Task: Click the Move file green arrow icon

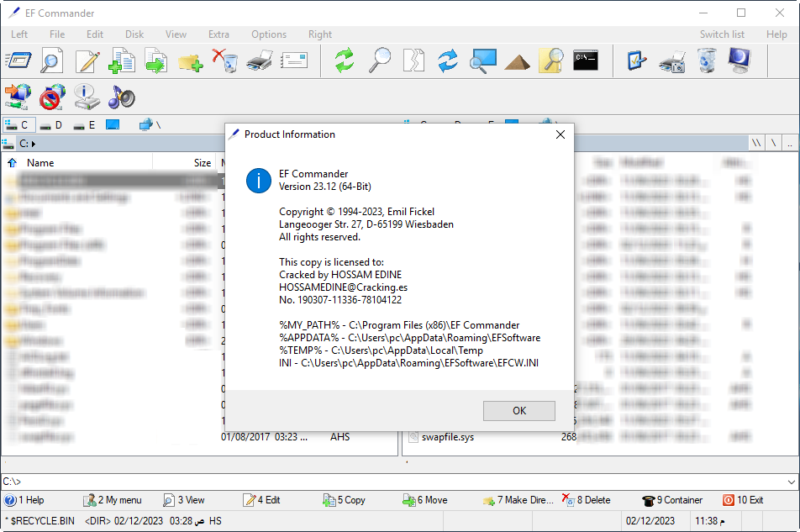Action: point(156,61)
